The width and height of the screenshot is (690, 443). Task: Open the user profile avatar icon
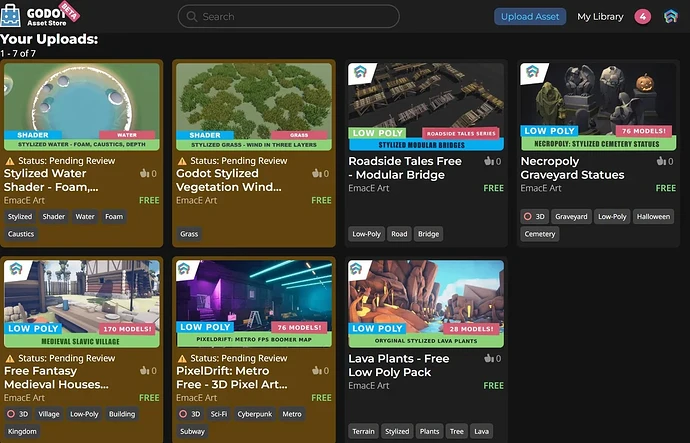click(671, 17)
